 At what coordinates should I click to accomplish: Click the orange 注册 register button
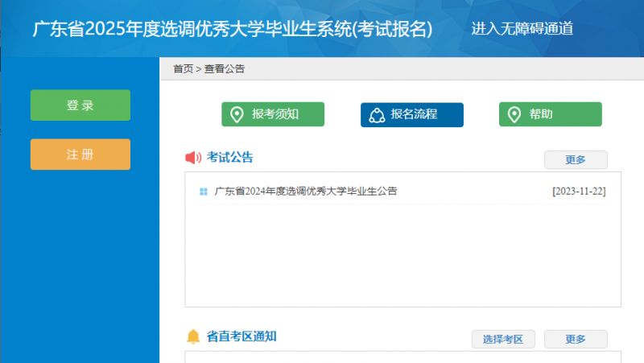[x=80, y=155]
